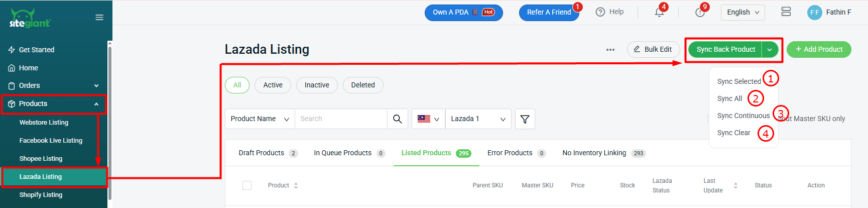
Task: Click the clock alerts icon with badge 9
Action: [700, 13]
